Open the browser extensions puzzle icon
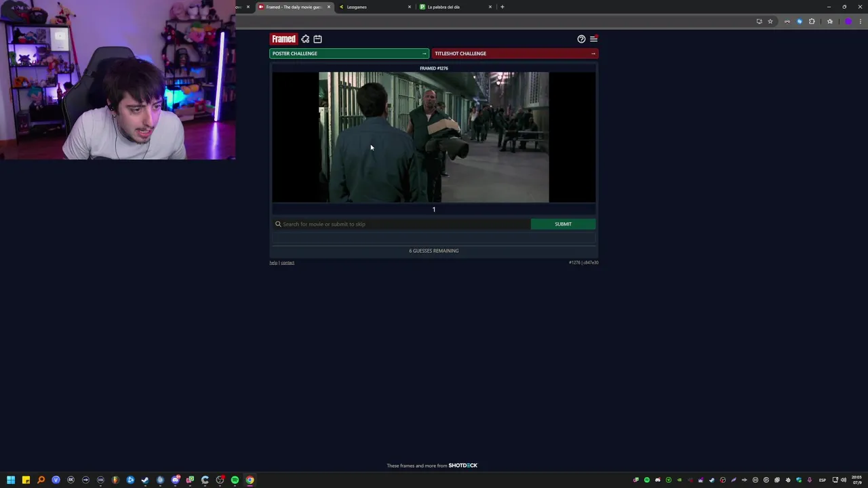868x488 pixels. (x=812, y=21)
